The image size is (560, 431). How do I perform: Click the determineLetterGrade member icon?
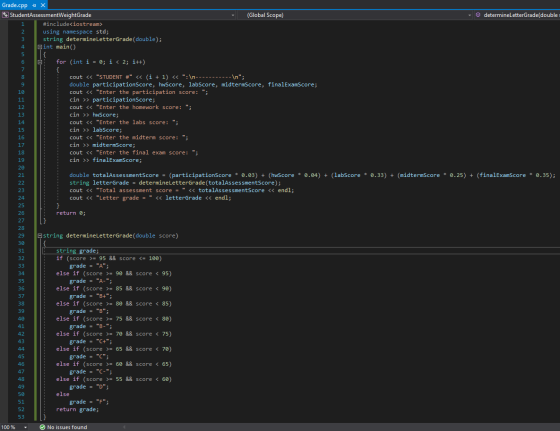tap(478, 15)
